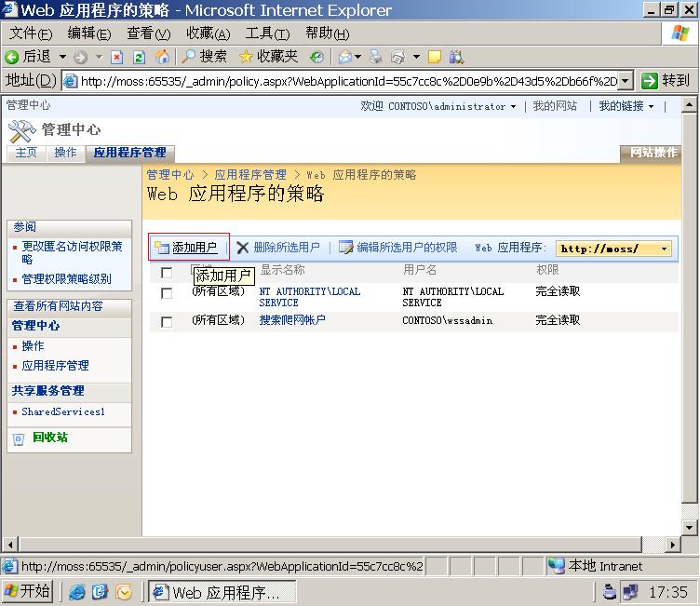Click the vertical scrollbar down arrow
Screen dimensions: 700x606
tap(689, 527)
